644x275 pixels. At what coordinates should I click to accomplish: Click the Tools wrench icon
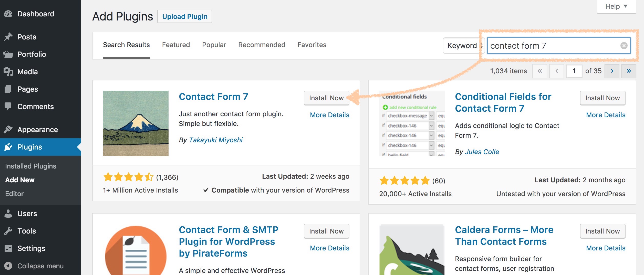coord(8,231)
